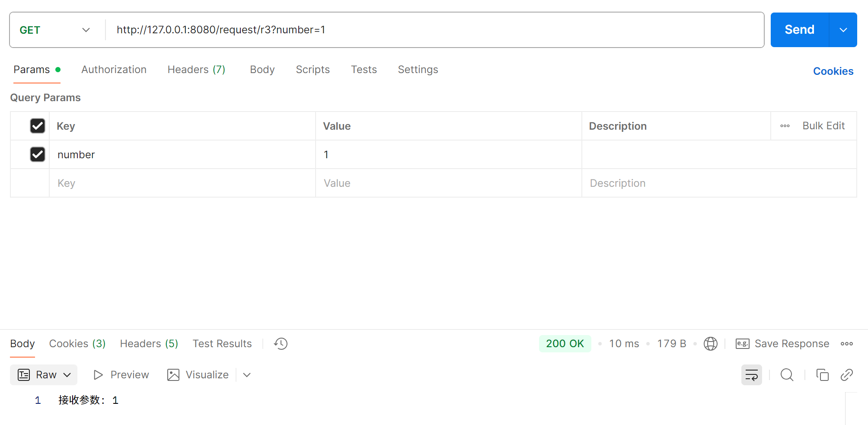The width and height of the screenshot is (868, 425).
Task: Click the Send button
Action: [x=800, y=30]
